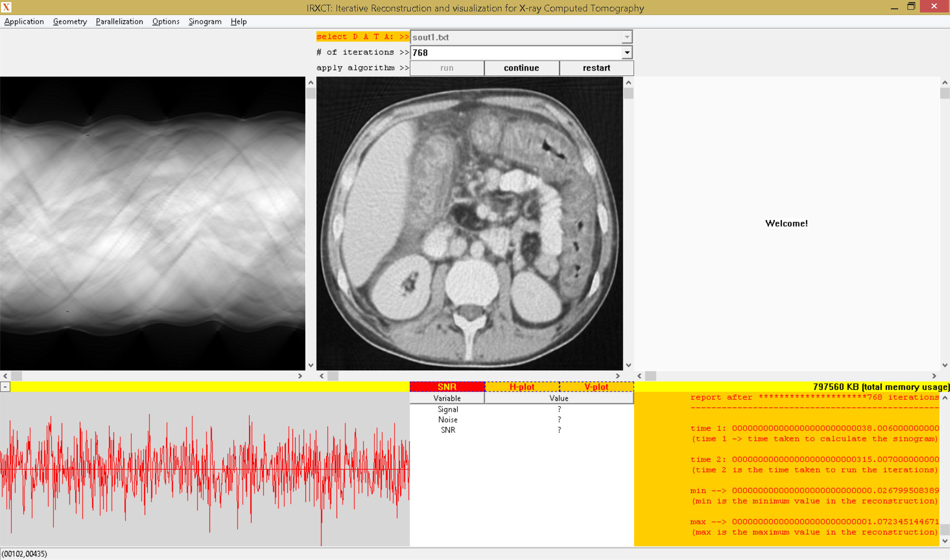Click sinogram panel scroll up arrow
This screenshot has width=950, height=560.
(x=311, y=82)
